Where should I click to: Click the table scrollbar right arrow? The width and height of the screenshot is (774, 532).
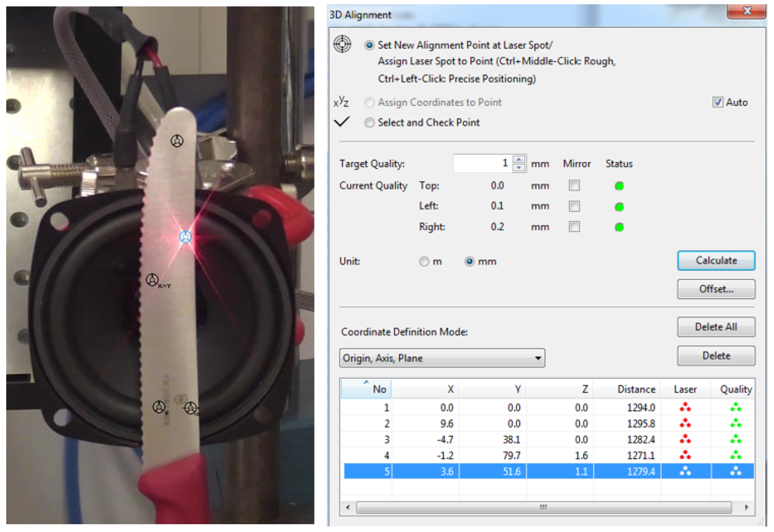pyautogui.click(x=746, y=507)
